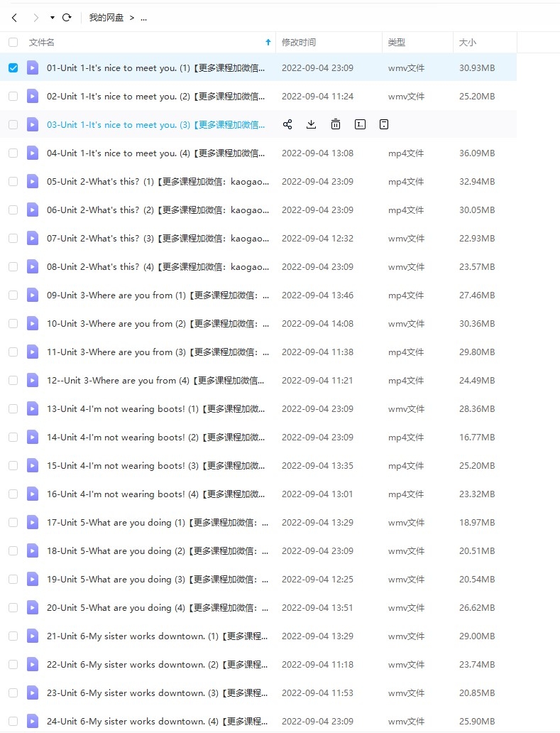Go to 我的网盘 in the breadcrumb
This screenshot has width=560, height=733.
point(106,18)
